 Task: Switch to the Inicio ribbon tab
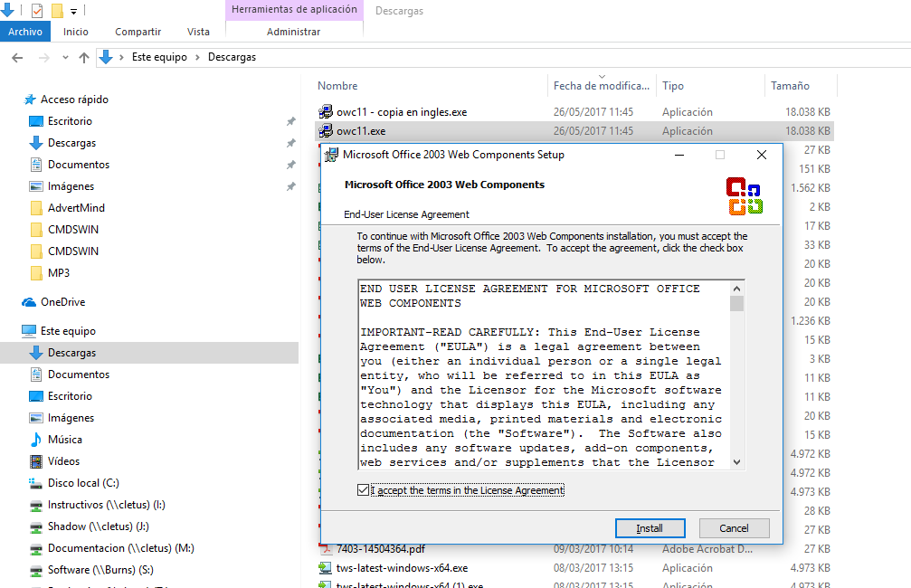[x=75, y=32]
